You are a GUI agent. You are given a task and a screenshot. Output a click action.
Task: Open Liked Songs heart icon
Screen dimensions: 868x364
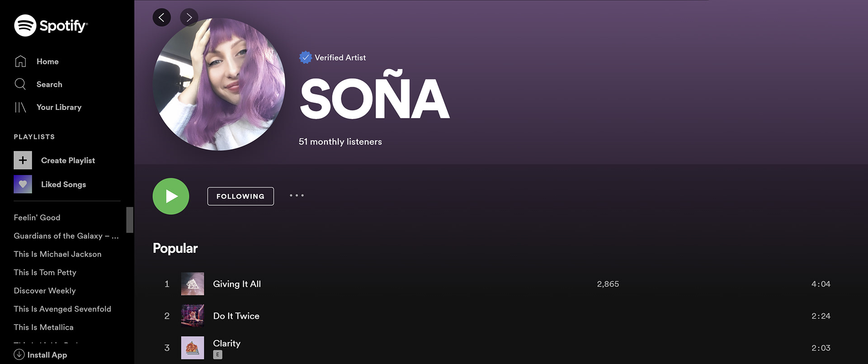23,184
